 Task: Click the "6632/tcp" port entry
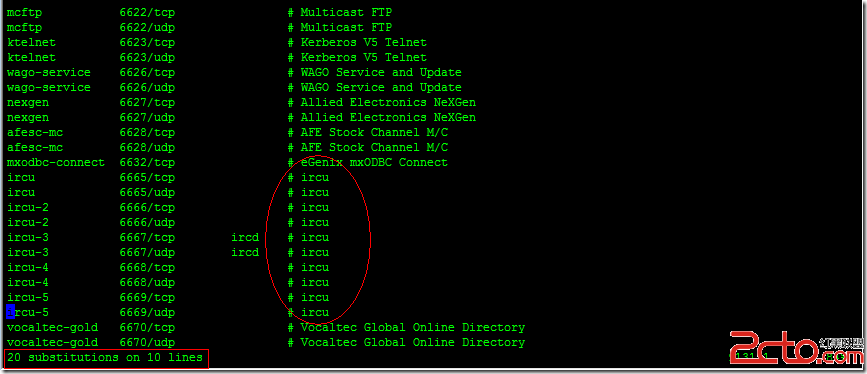(x=147, y=163)
